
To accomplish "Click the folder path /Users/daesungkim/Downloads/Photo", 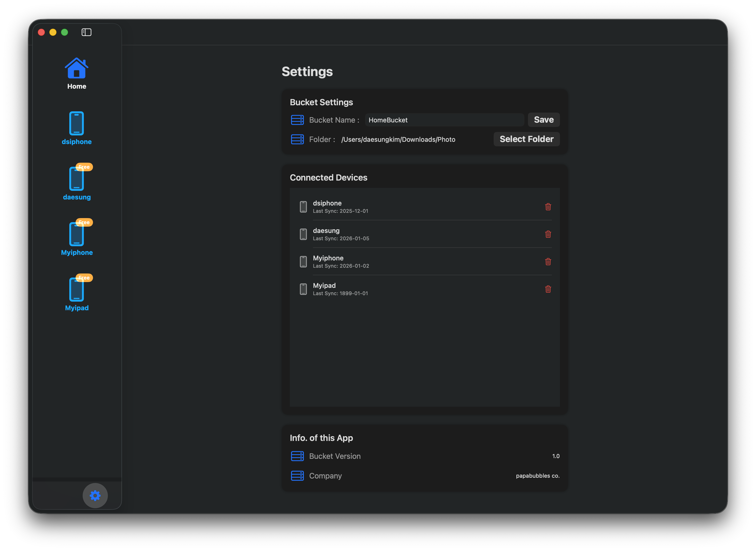I will [x=398, y=140].
